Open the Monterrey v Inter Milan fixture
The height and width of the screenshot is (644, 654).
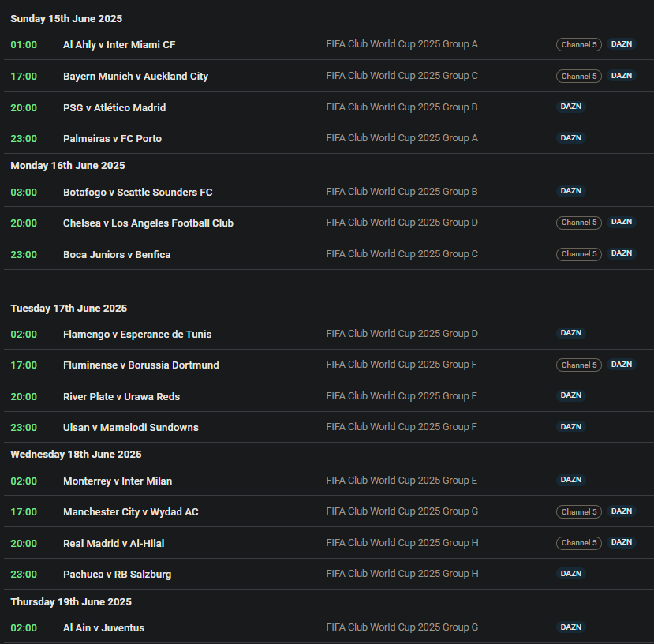tap(118, 481)
